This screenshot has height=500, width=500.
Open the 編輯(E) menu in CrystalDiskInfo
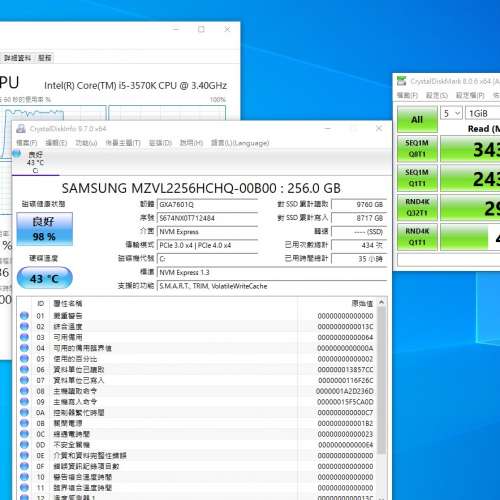pos(56,143)
